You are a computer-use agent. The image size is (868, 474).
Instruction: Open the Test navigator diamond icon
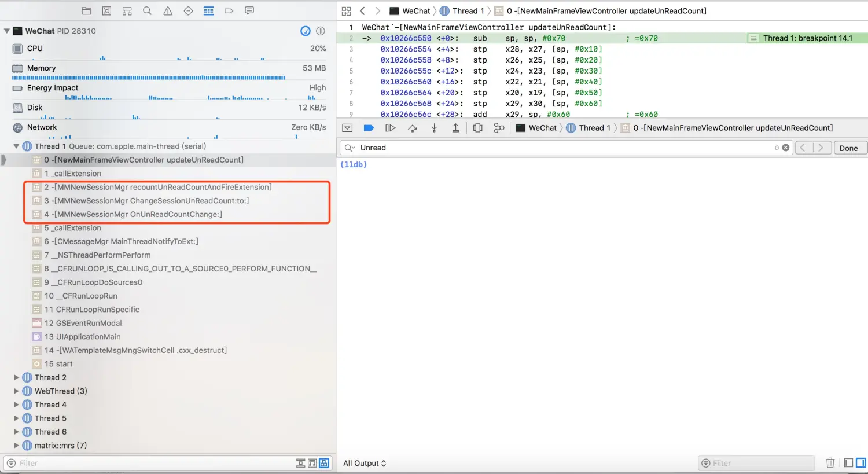pyautogui.click(x=188, y=10)
